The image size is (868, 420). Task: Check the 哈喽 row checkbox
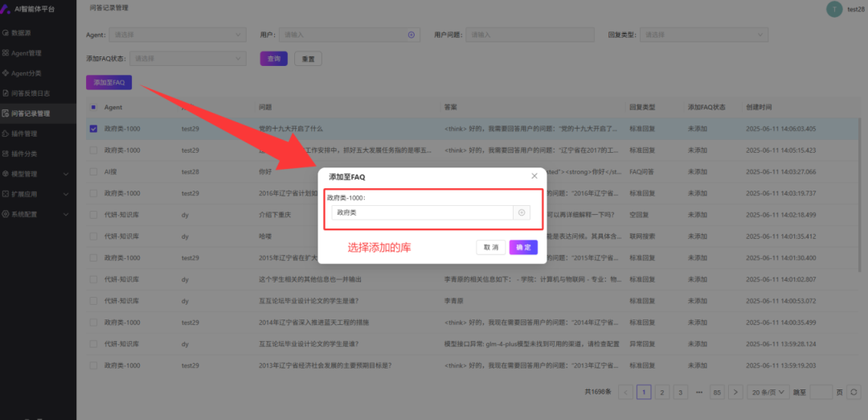tap(93, 237)
